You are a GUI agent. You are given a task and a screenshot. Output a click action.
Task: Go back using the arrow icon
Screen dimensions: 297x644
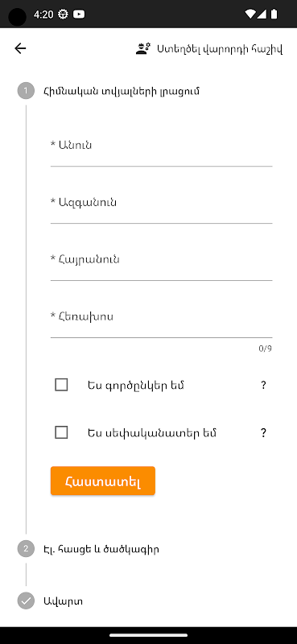pos(20,48)
